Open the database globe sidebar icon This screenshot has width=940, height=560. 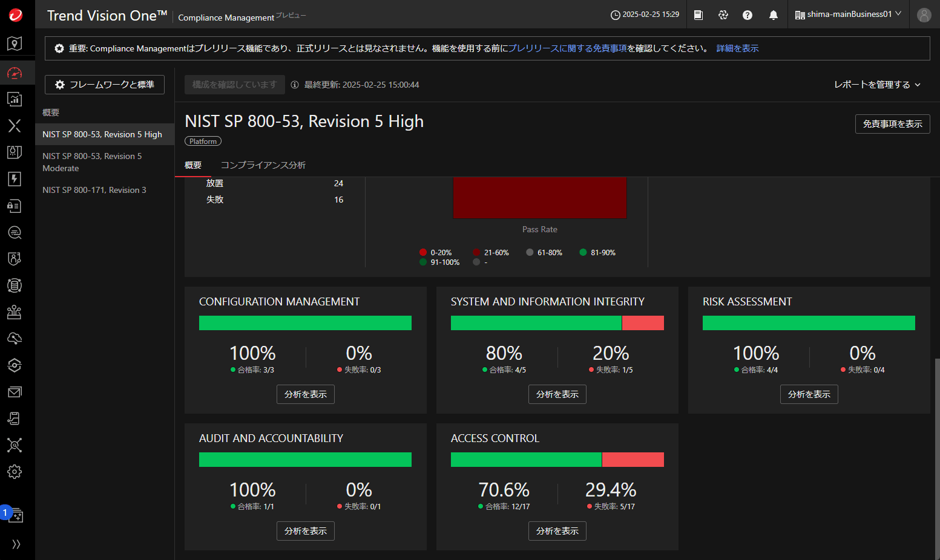point(15,285)
